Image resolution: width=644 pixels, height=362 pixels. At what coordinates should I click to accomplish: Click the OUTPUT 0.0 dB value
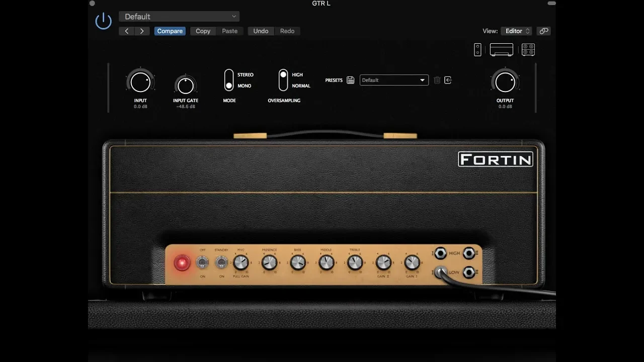(505, 107)
